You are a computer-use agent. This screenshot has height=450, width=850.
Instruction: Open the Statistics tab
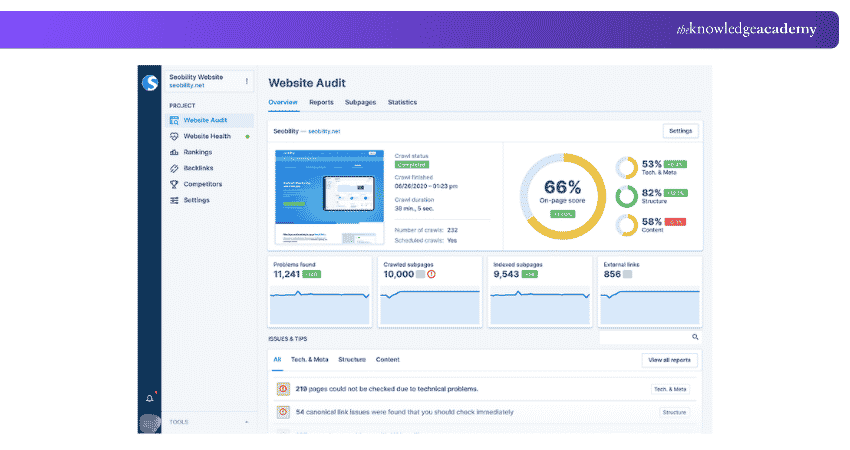point(402,102)
